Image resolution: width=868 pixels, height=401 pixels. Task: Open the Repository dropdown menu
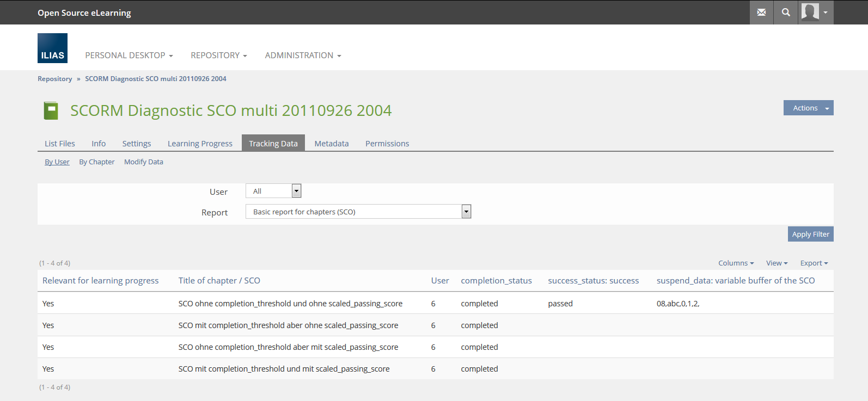coord(218,55)
